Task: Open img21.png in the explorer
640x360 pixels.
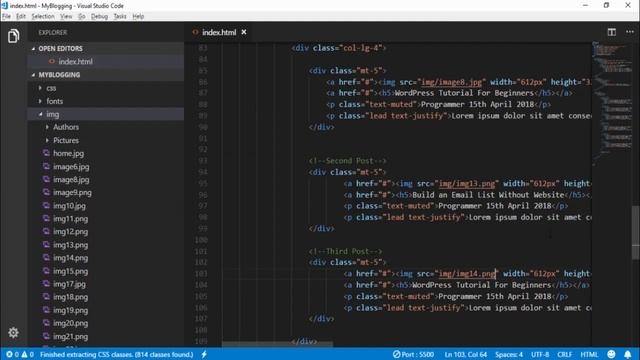Action: pyautogui.click(x=105, y=336)
